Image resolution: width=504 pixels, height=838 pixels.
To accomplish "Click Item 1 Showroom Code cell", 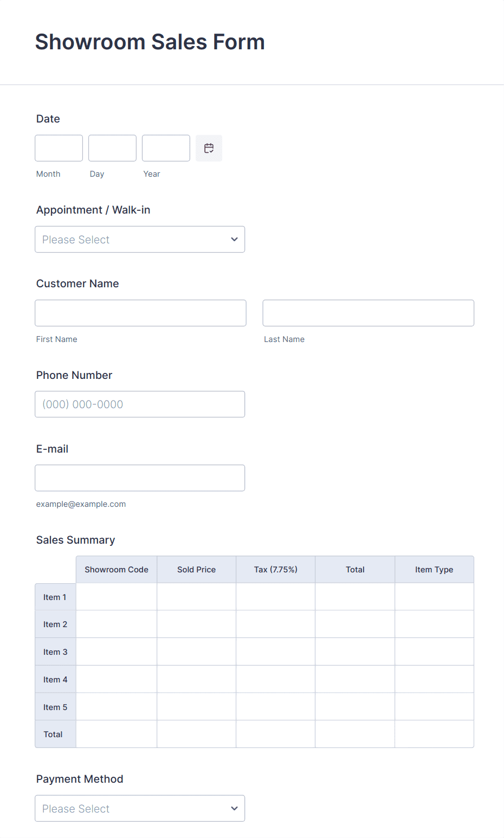I will pyautogui.click(x=117, y=597).
